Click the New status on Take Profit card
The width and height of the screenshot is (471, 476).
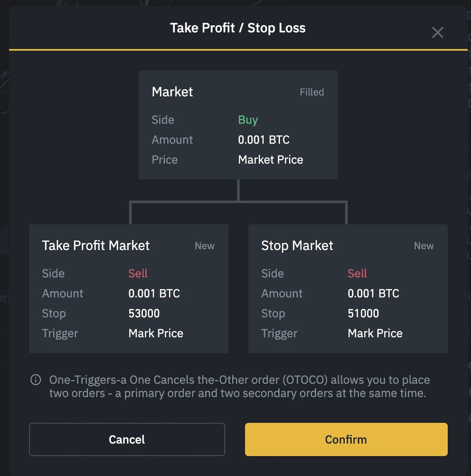click(x=204, y=246)
